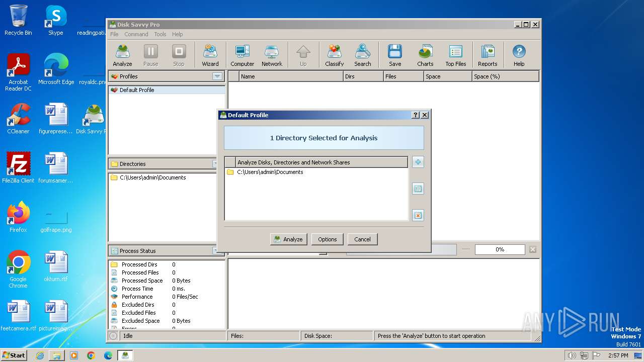Image resolution: width=644 pixels, height=362 pixels.
Task: Click the Processed Files status row
Action: click(x=167, y=273)
